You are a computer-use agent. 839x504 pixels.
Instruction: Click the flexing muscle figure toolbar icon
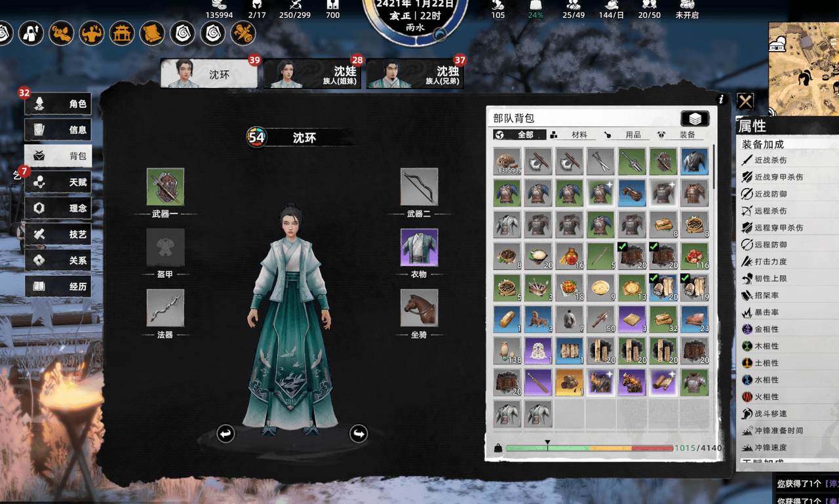92,33
